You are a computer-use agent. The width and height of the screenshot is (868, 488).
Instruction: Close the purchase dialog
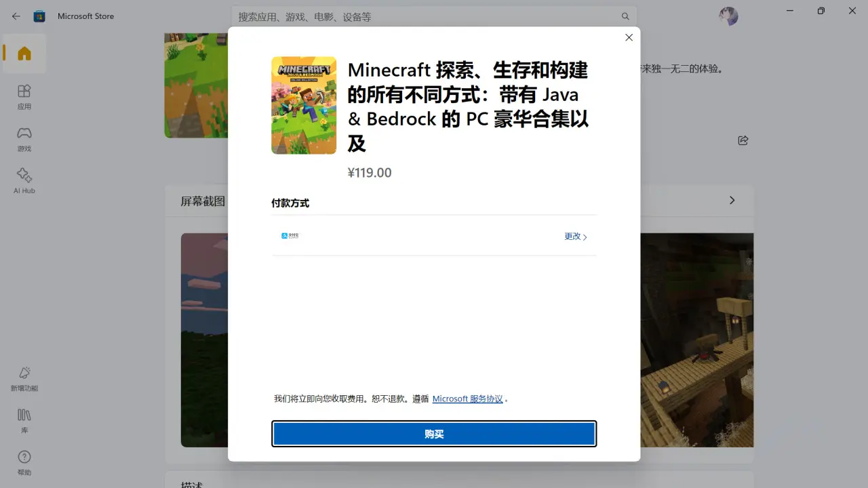coord(629,37)
